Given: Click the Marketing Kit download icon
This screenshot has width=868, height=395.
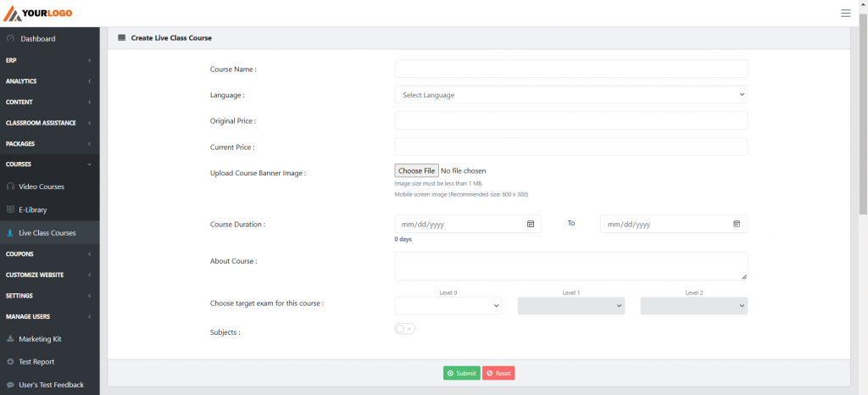Looking at the screenshot, I should [x=10, y=338].
